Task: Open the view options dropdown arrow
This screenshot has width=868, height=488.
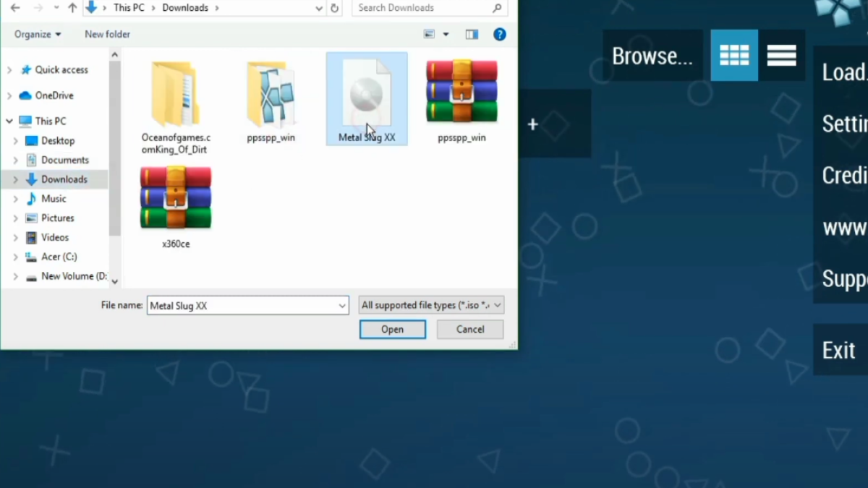Action: 446,34
